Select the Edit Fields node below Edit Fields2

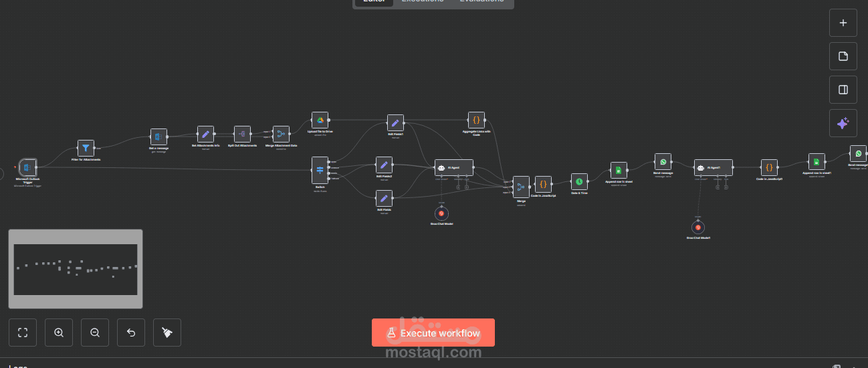coord(384,198)
